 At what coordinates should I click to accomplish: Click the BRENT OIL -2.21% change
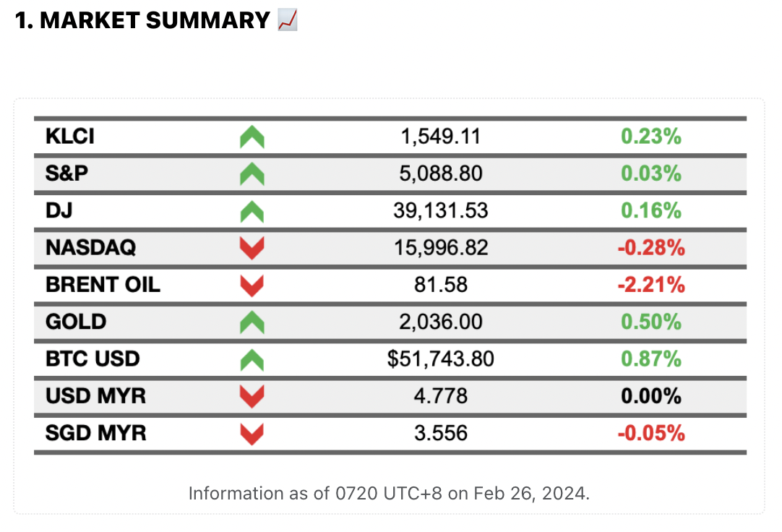click(x=650, y=286)
